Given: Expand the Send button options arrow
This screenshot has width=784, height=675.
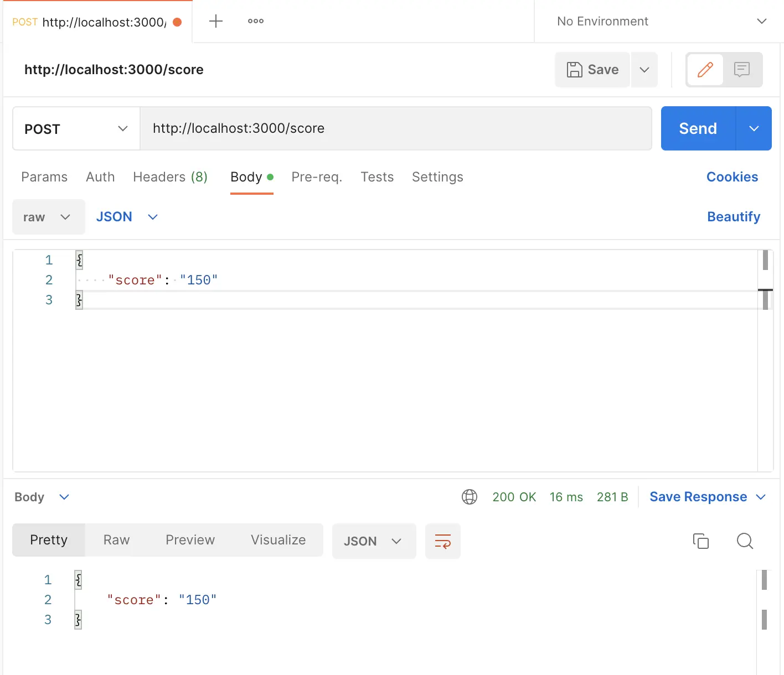Looking at the screenshot, I should coord(754,128).
